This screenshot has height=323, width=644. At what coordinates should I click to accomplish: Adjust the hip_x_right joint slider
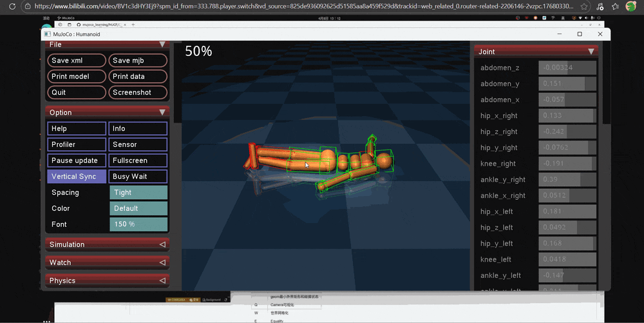coord(567,115)
